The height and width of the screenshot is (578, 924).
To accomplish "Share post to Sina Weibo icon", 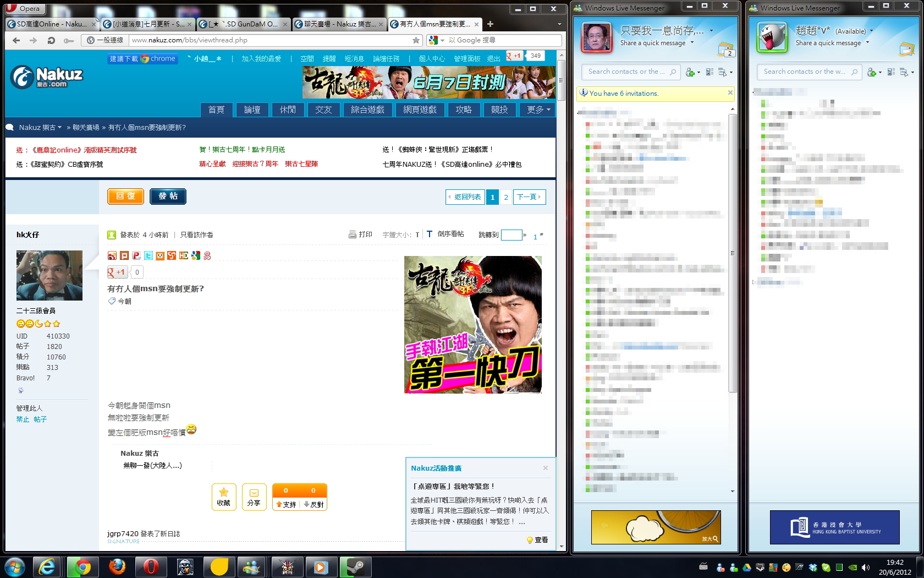I will coord(112,255).
